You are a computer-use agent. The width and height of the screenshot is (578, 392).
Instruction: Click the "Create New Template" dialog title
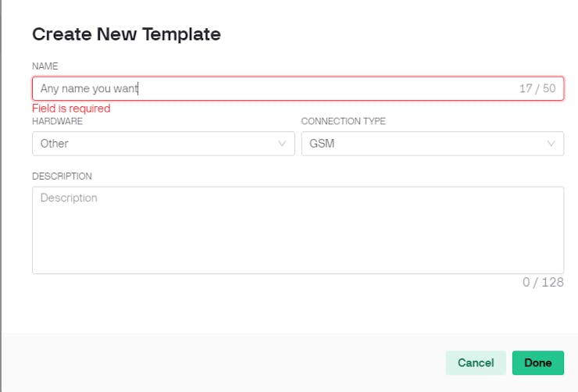(x=126, y=34)
